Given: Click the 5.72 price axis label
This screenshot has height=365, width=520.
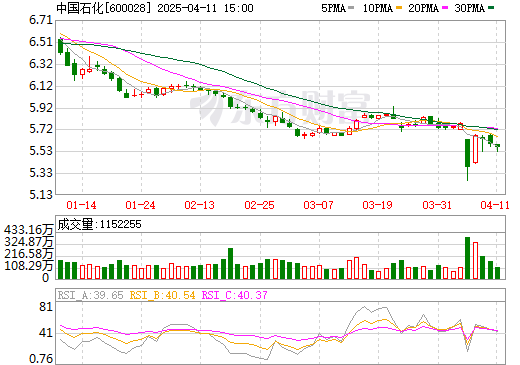Looking at the screenshot, I should pos(41,129).
